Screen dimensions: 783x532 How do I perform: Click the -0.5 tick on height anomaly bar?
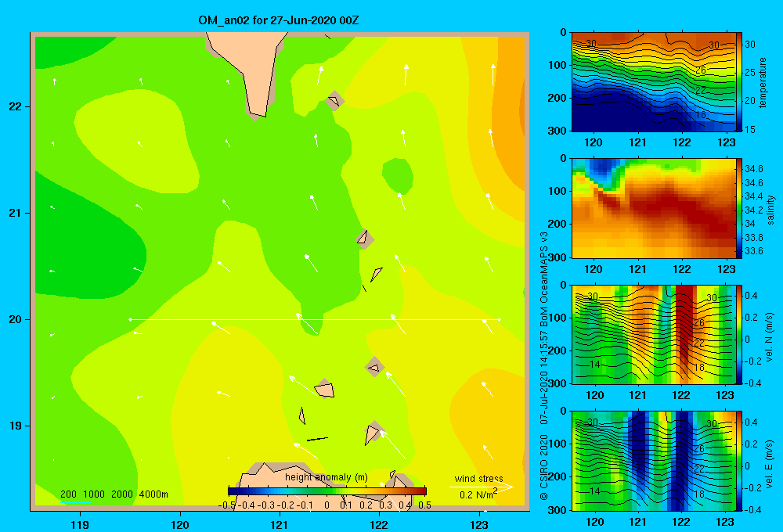pos(227,505)
